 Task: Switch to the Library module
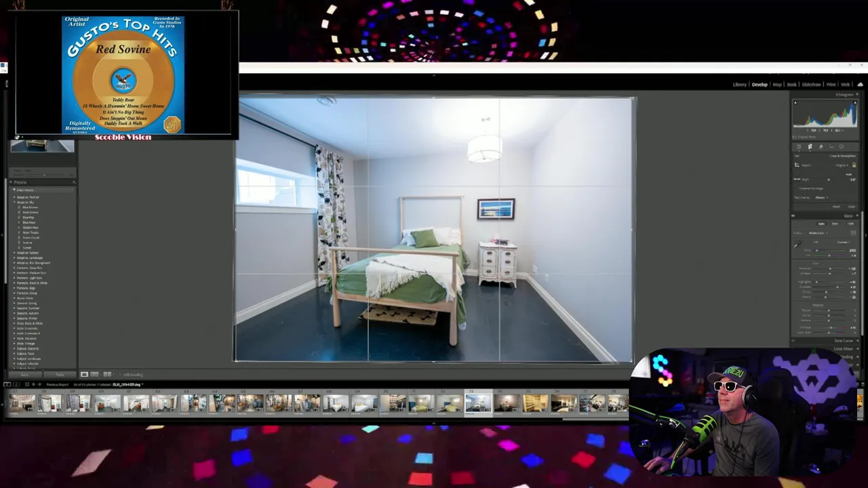coord(740,85)
